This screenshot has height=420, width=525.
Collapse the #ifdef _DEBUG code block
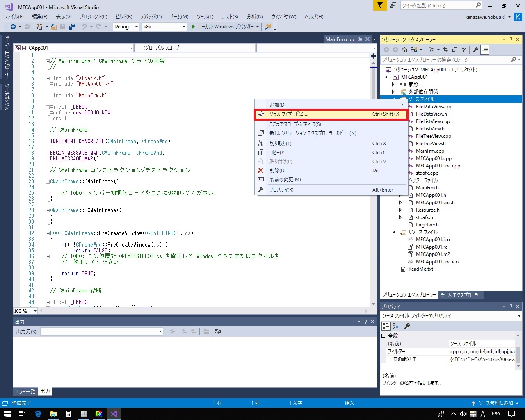(x=48, y=107)
